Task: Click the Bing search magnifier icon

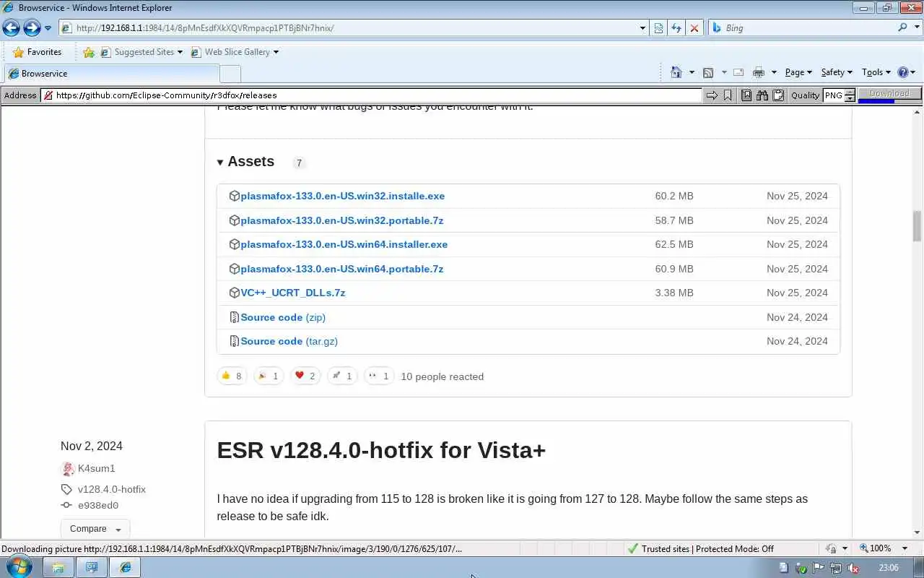Action: pos(903,27)
